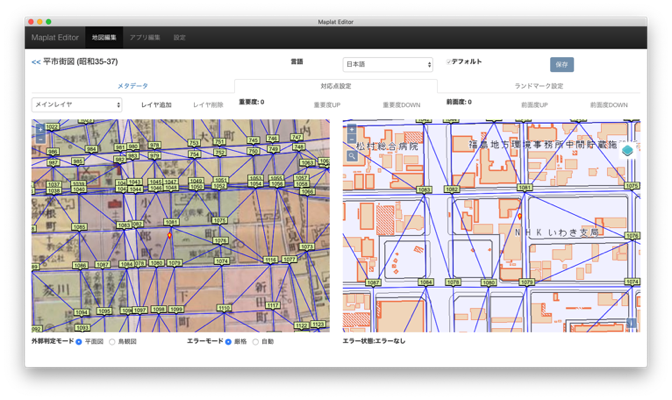Open アプリ編集 in the top navbar
This screenshot has width=672, height=400.
click(145, 38)
